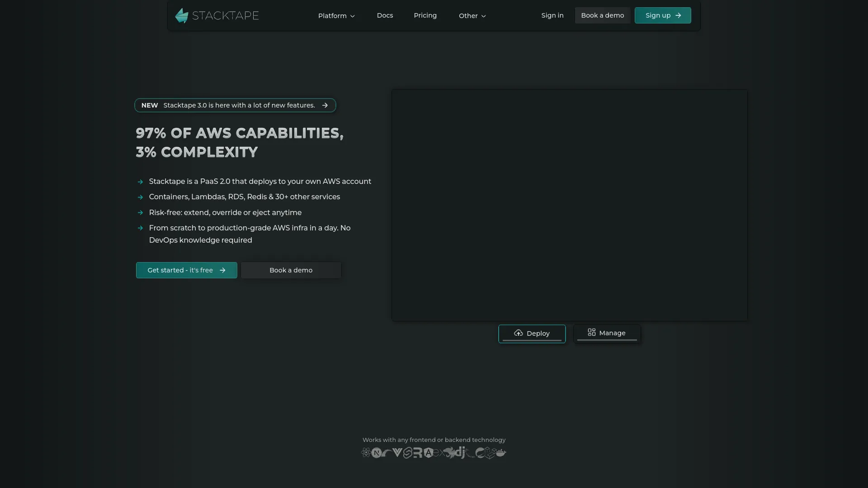Click Book a demo in the header

pyautogui.click(x=603, y=15)
